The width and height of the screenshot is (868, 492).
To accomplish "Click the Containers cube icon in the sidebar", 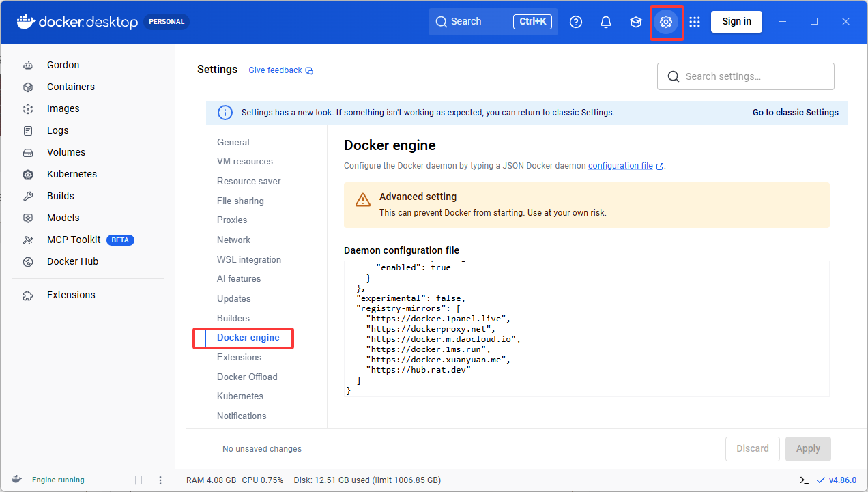I will 28,87.
